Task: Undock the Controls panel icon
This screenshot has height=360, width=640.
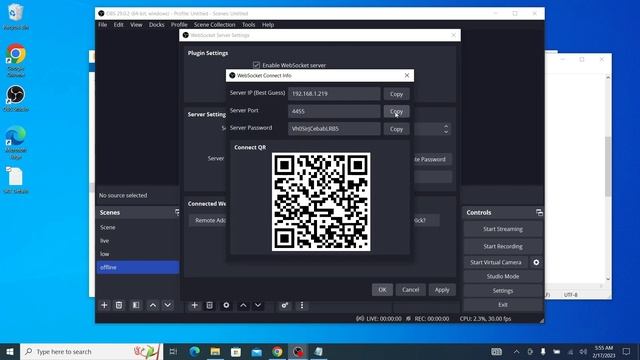Action: coord(539,213)
